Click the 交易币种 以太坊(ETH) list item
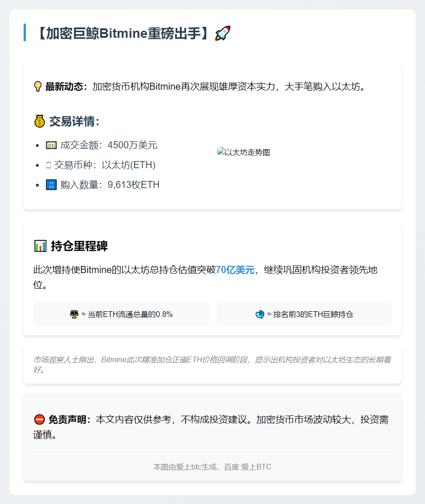 pos(104,165)
